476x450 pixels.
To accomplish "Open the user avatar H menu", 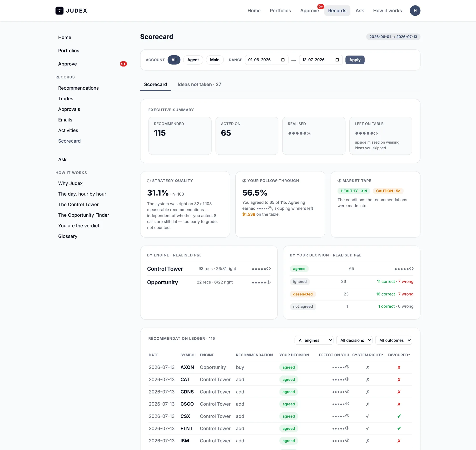I will pos(415,10).
